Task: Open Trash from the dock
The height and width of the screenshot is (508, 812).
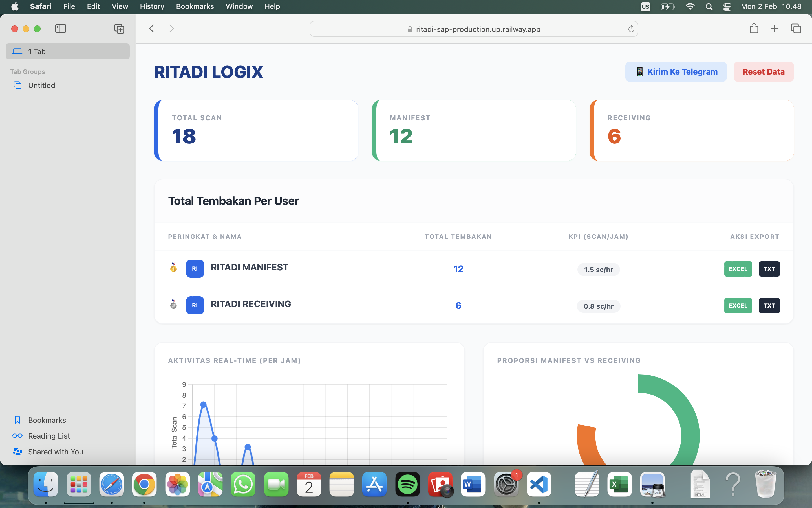Action: (x=765, y=484)
